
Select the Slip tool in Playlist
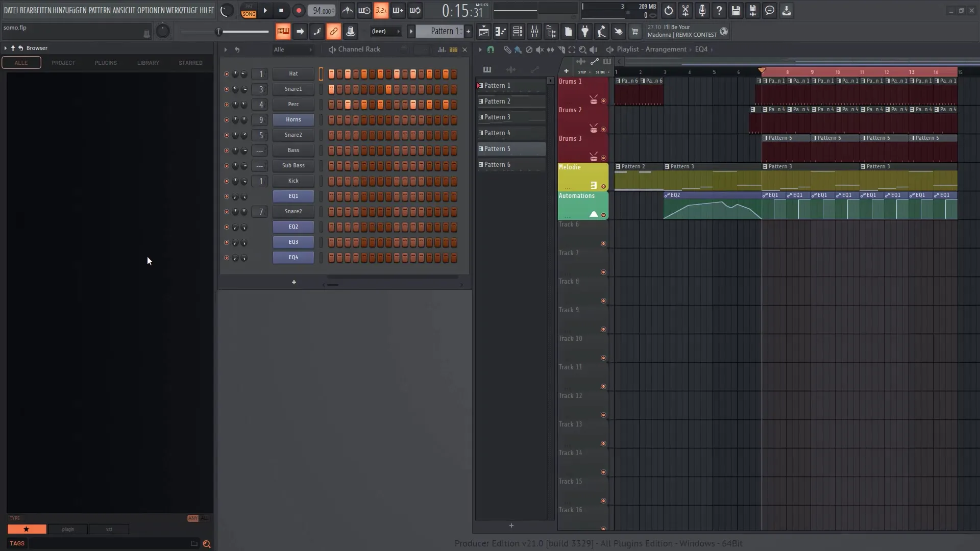[x=550, y=49]
